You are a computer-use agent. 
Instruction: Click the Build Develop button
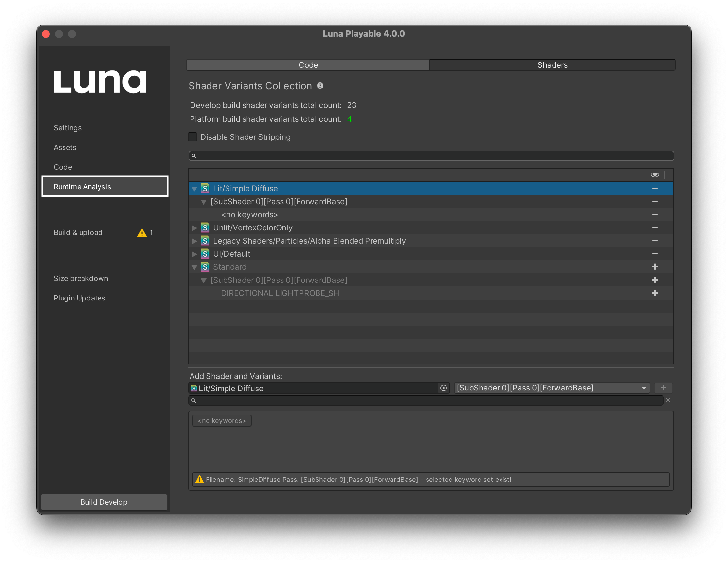(104, 502)
